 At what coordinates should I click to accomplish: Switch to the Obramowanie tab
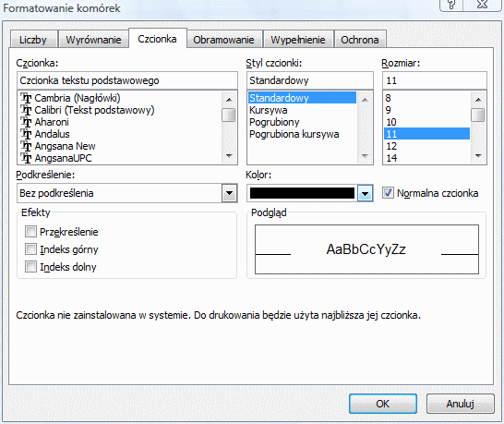pos(223,40)
